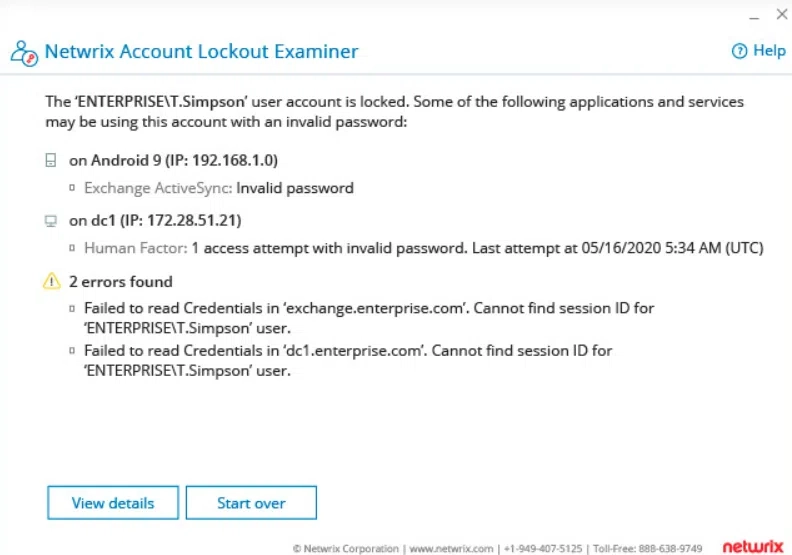
Task: Click the bullet marker beside Human Factor
Action: pyautogui.click(x=72, y=248)
